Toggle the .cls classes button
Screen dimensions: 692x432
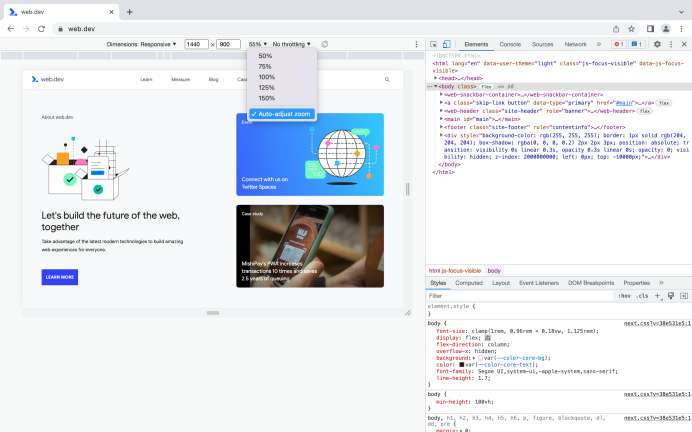pos(643,296)
